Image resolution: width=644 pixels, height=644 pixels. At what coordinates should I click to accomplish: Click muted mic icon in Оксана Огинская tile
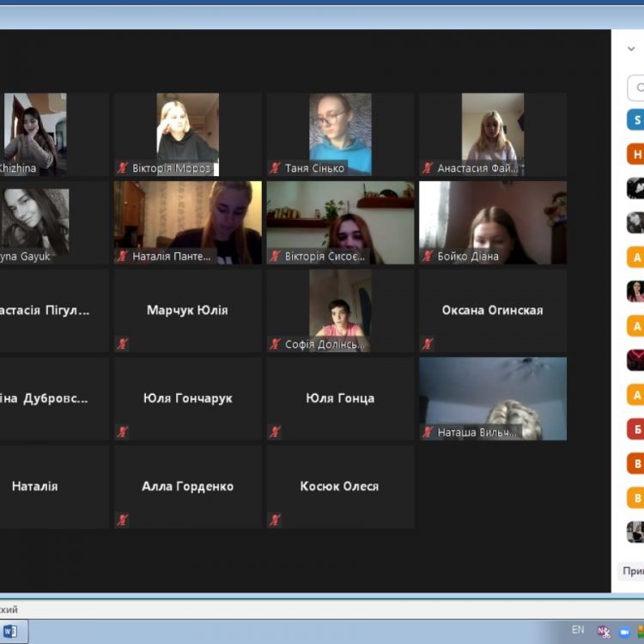(427, 343)
